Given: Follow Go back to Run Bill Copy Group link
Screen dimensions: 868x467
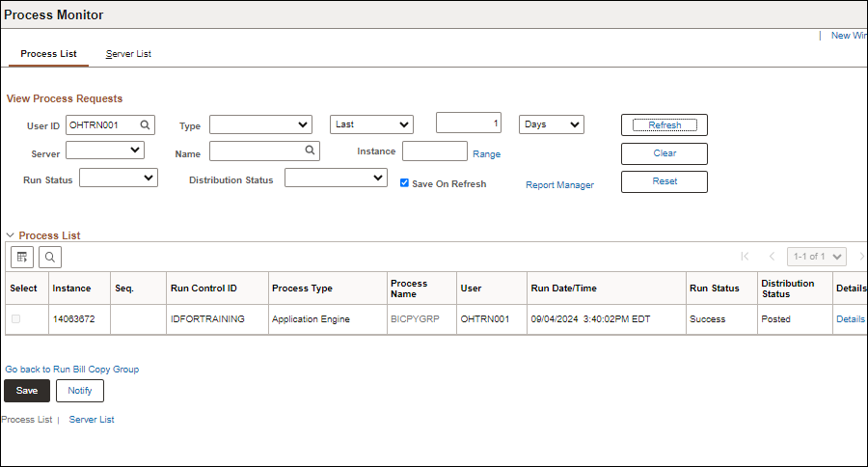Looking at the screenshot, I should click(x=72, y=370).
